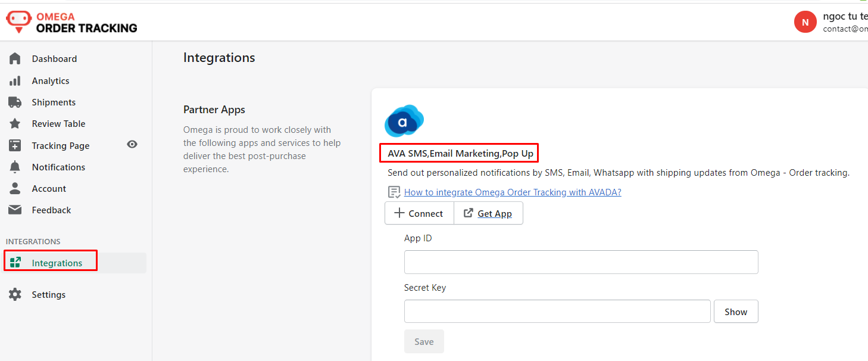The height and width of the screenshot is (361, 868).
Task: Toggle the Tracking Page eye icon
Action: [x=132, y=144]
